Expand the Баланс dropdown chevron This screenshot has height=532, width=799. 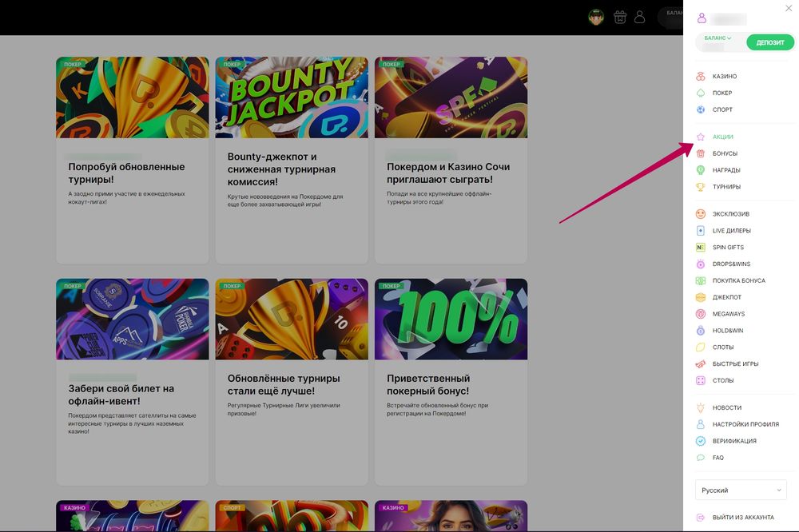729,38
